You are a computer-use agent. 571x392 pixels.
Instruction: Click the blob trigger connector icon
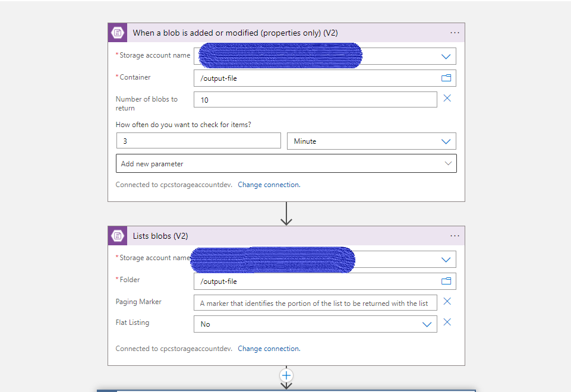pos(118,33)
